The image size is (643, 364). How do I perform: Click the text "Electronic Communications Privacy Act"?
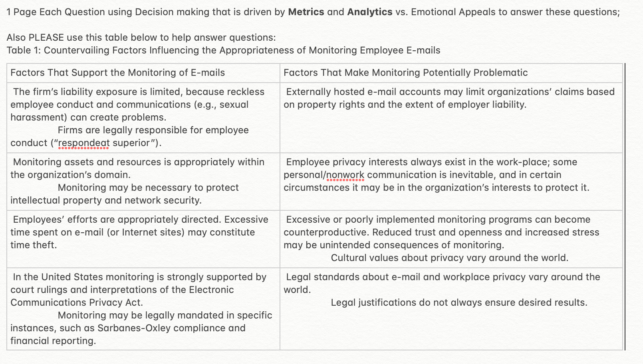coord(122,296)
